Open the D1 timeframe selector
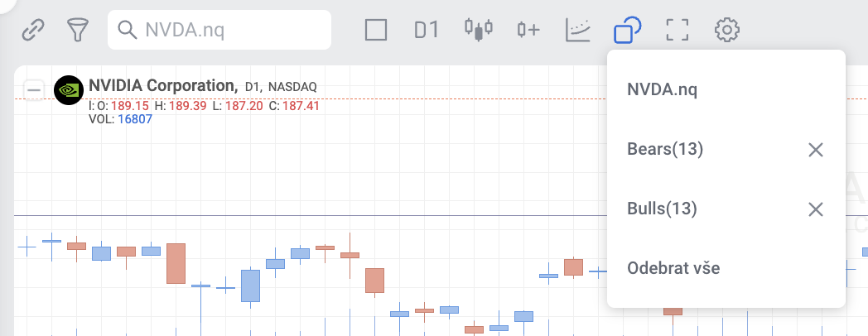 click(427, 30)
